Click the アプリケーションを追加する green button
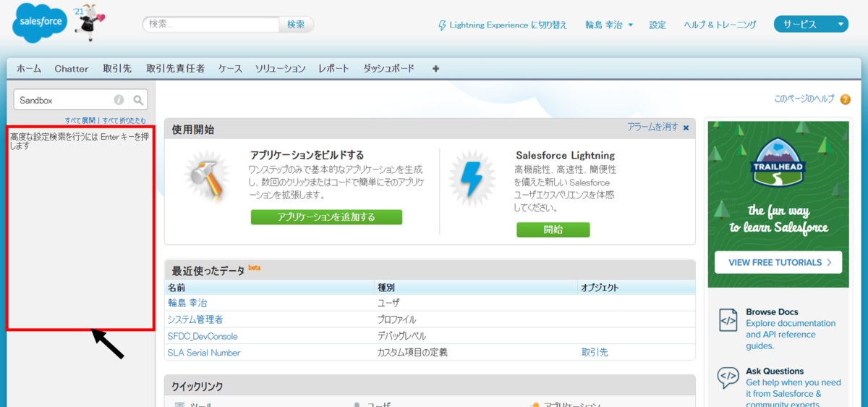Image resolution: width=868 pixels, height=407 pixels. click(326, 217)
